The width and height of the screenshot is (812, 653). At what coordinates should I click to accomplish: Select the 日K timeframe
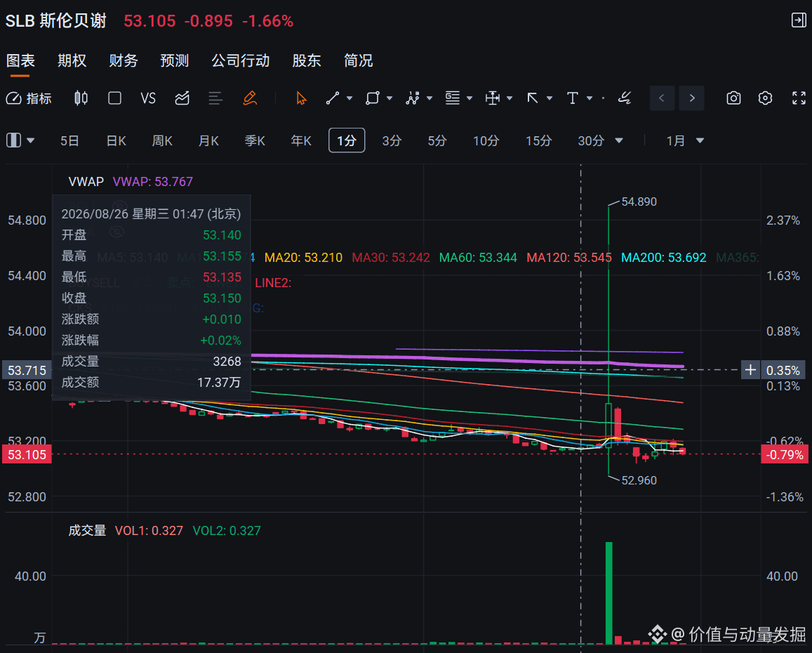[116, 140]
